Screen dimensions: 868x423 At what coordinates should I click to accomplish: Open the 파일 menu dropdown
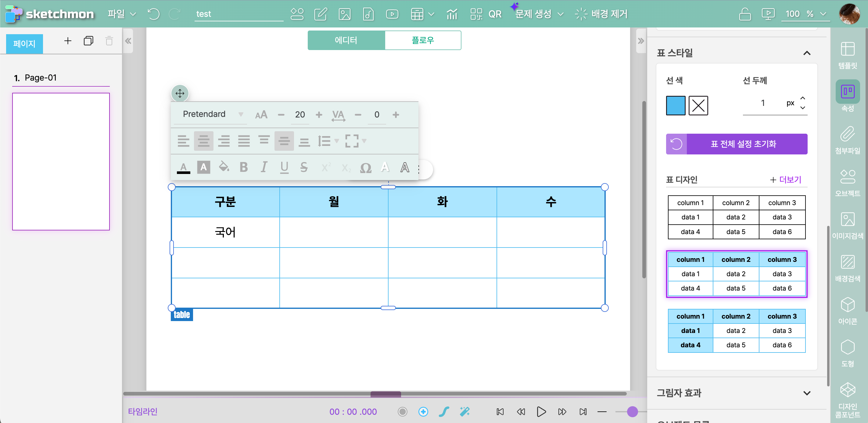(x=121, y=14)
